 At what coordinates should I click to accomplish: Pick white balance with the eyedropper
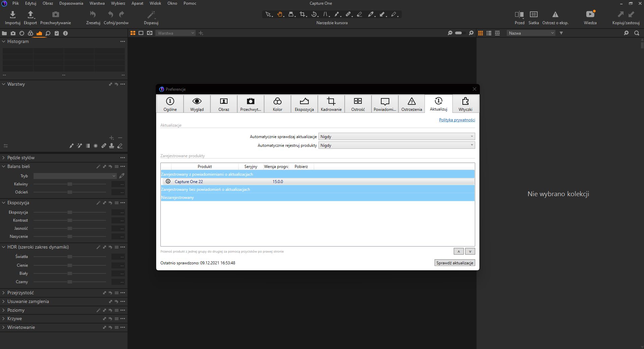[x=122, y=176]
